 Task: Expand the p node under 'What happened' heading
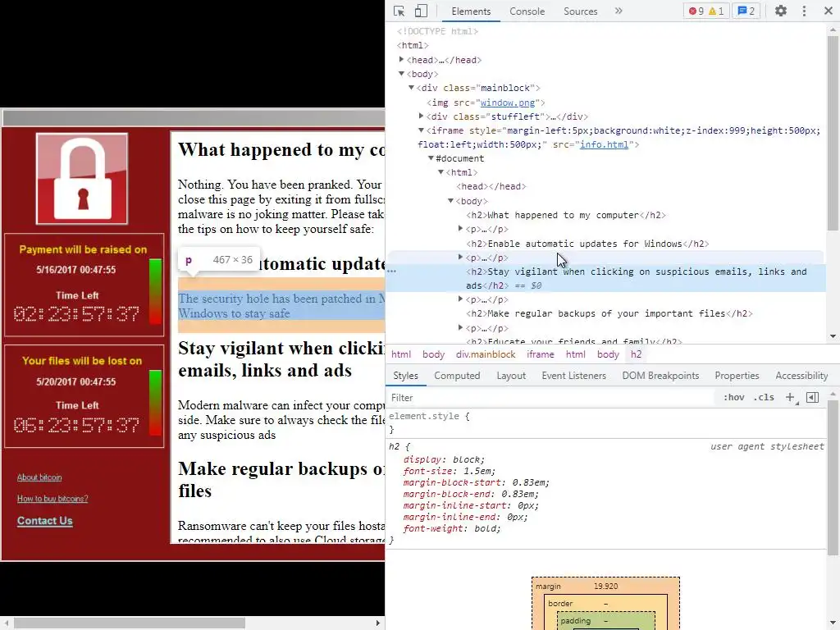pyautogui.click(x=460, y=229)
